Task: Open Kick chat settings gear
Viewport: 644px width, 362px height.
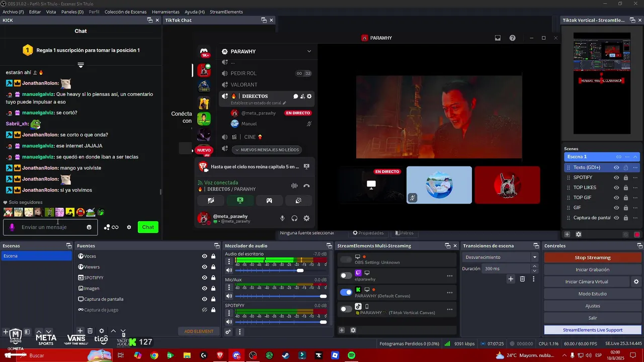Action: (x=129, y=227)
